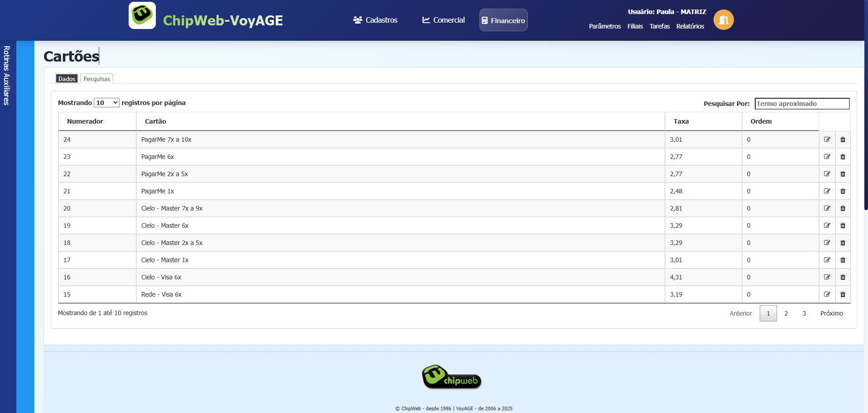Switch to the Pesquisas tab
Screen dimensions: 868x413
tap(96, 79)
